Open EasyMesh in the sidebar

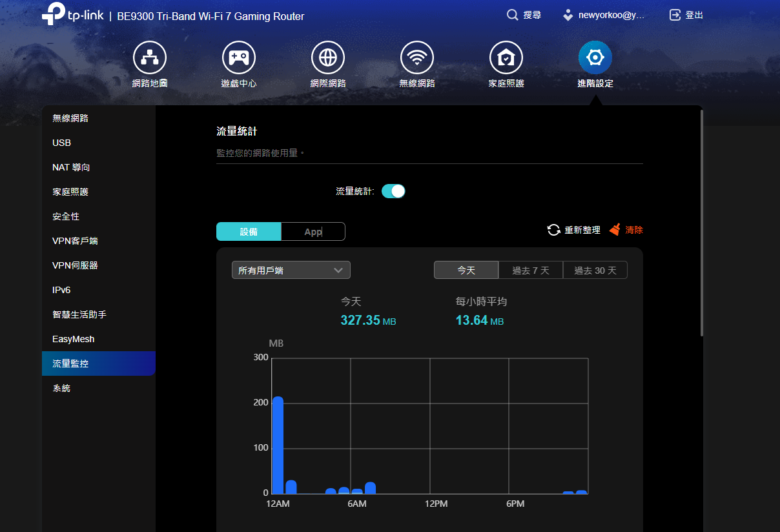(99, 339)
